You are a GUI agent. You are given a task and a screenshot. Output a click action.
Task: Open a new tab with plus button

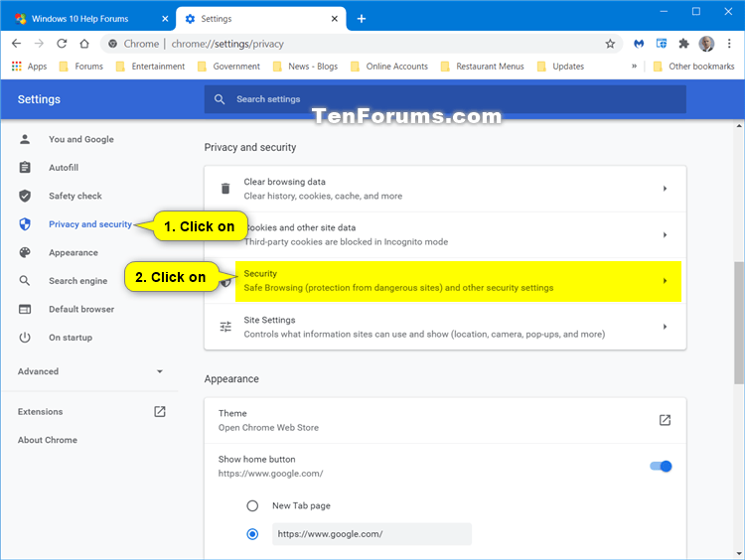pos(362,19)
